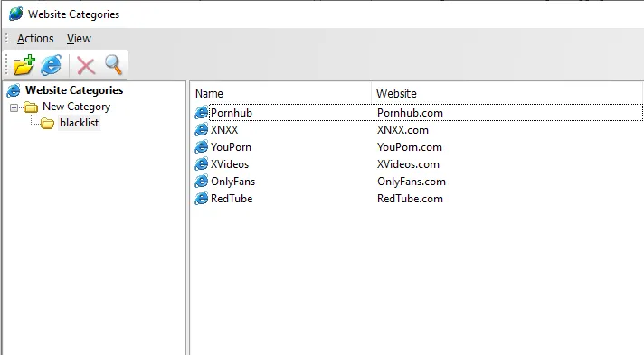Select the YouPorn row name

[x=231, y=147]
